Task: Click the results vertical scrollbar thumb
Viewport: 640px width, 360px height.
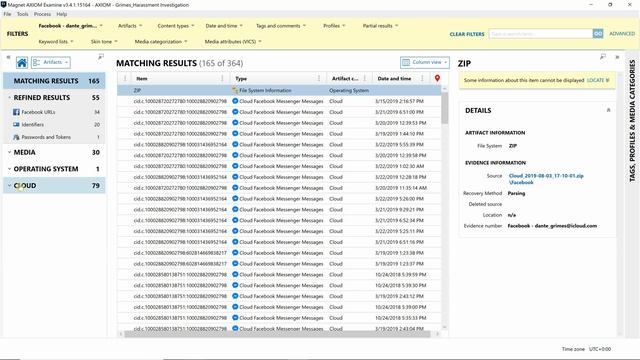Action: coord(444,108)
